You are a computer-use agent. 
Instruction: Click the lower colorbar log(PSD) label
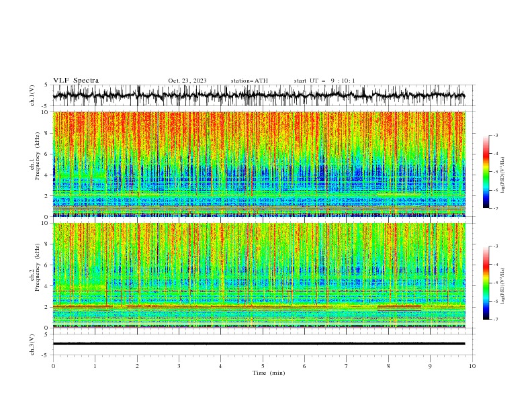pos(503,286)
